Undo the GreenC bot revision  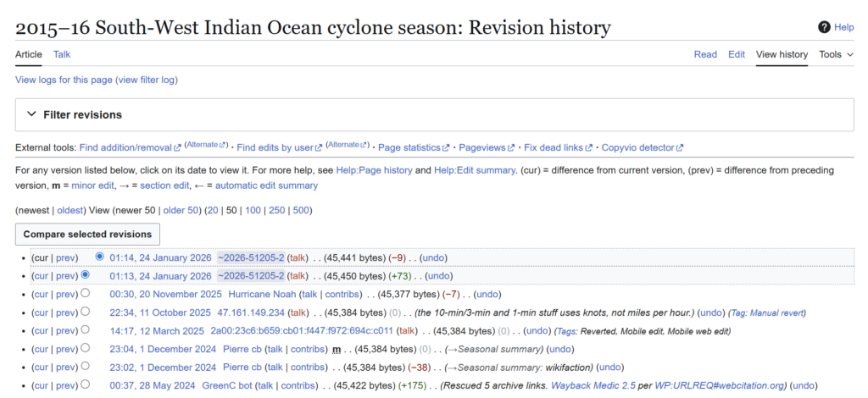point(804,385)
